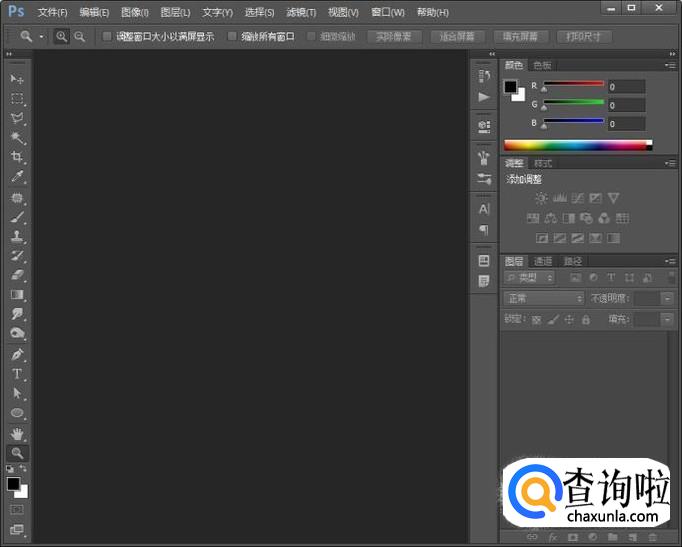This screenshot has width=682, height=547.
Task: Switch to the Hand tool
Action: click(17, 433)
